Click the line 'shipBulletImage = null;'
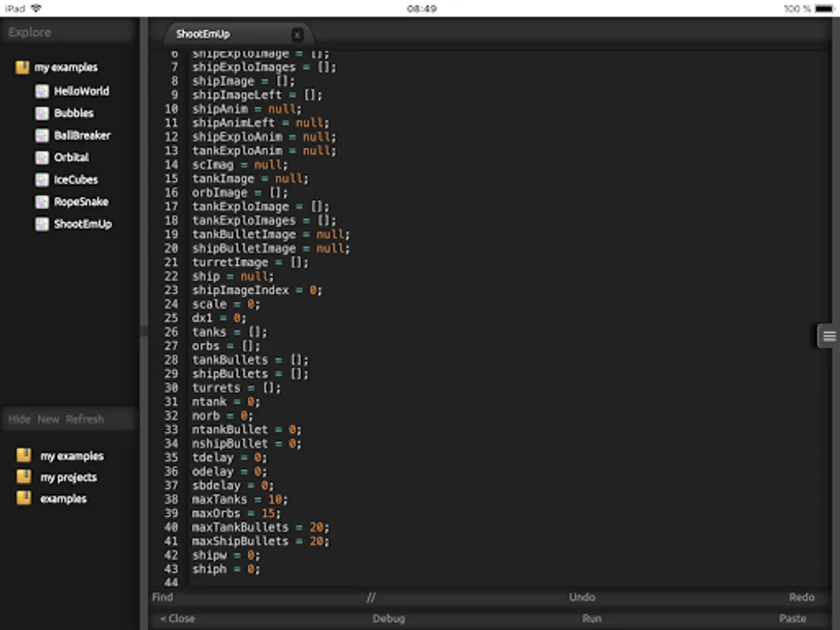 (x=271, y=248)
